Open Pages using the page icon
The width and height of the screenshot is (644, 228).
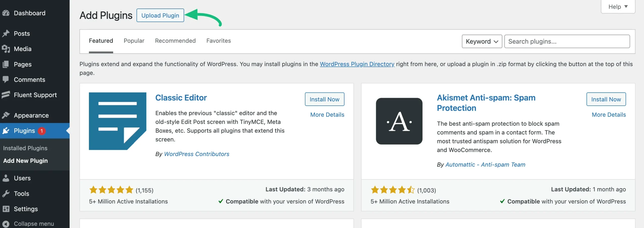pos(6,64)
